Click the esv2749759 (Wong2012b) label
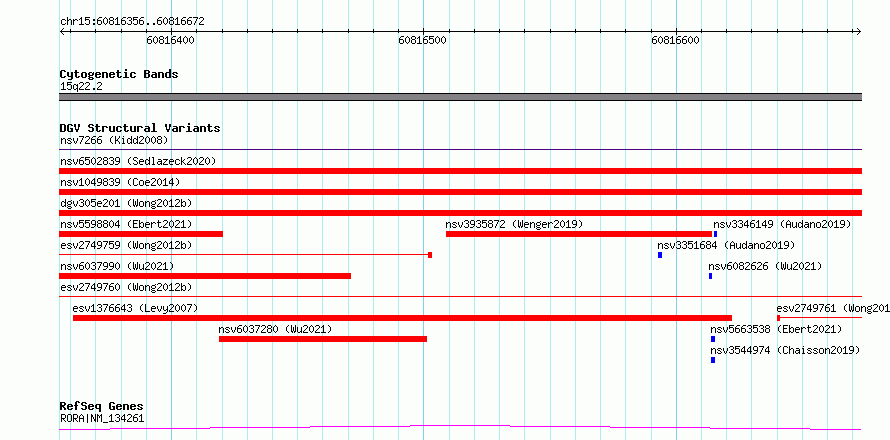The image size is (890, 440). 126,245
